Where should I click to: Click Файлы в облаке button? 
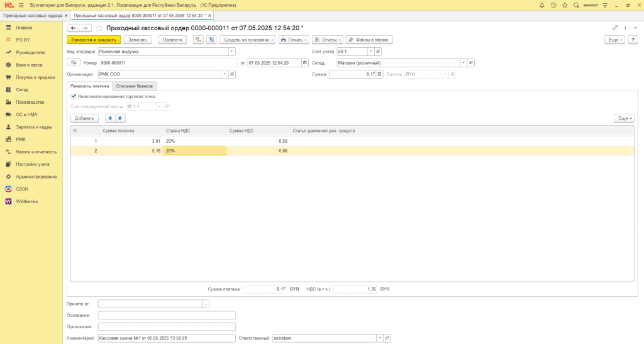[369, 40]
